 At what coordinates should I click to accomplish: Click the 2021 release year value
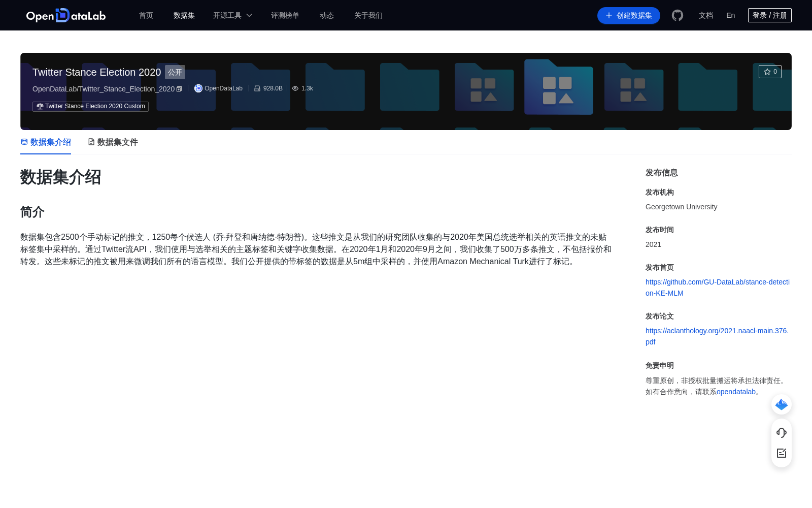pyautogui.click(x=653, y=244)
